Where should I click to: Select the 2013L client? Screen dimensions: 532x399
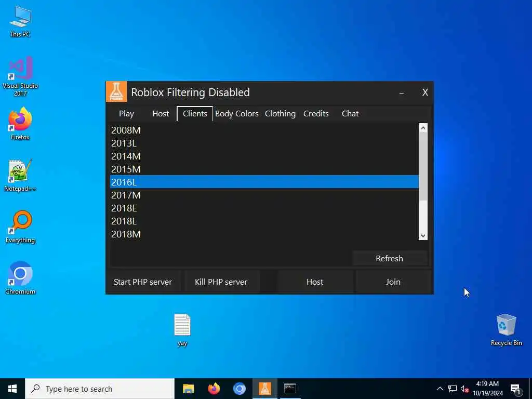(x=264, y=143)
